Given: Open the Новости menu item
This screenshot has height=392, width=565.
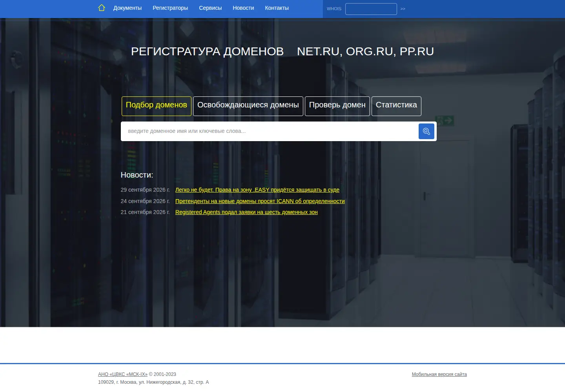Looking at the screenshot, I should [243, 8].
